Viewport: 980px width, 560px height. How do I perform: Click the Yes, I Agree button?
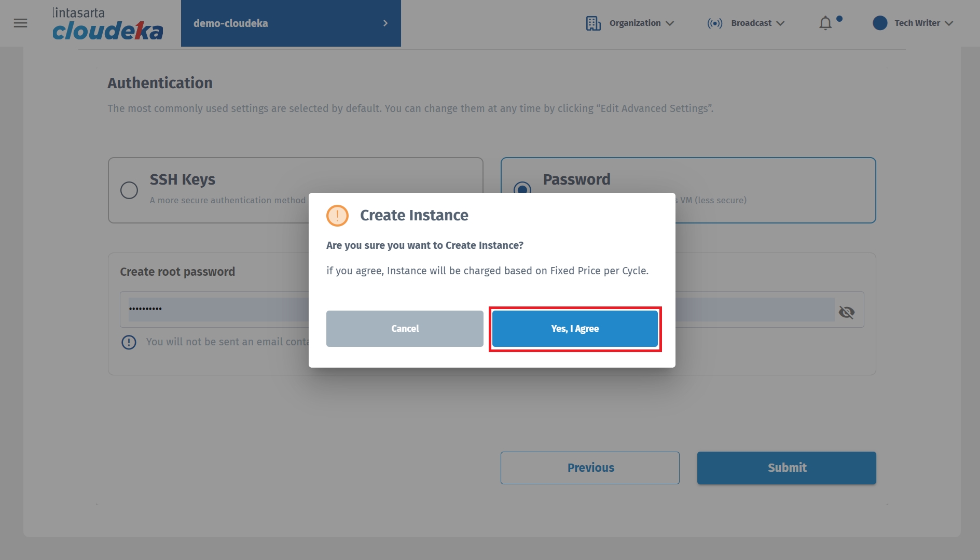point(575,329)
